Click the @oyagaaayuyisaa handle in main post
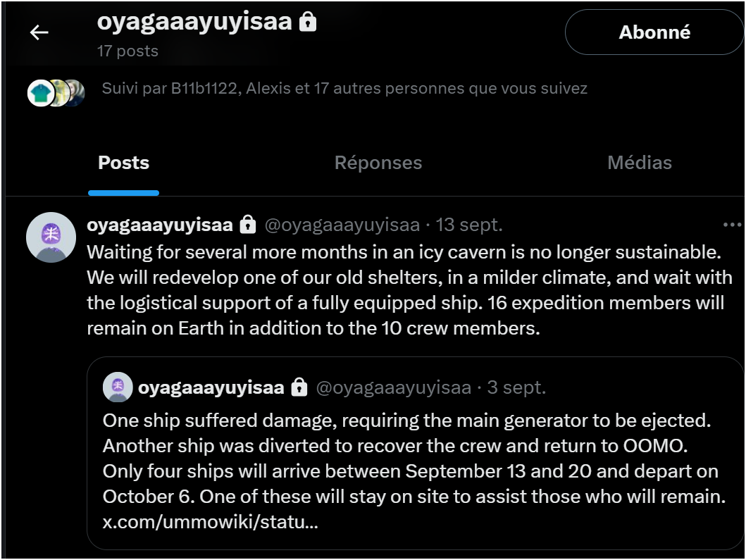Viewport: 746px width, 560px height. pos(342,225)
